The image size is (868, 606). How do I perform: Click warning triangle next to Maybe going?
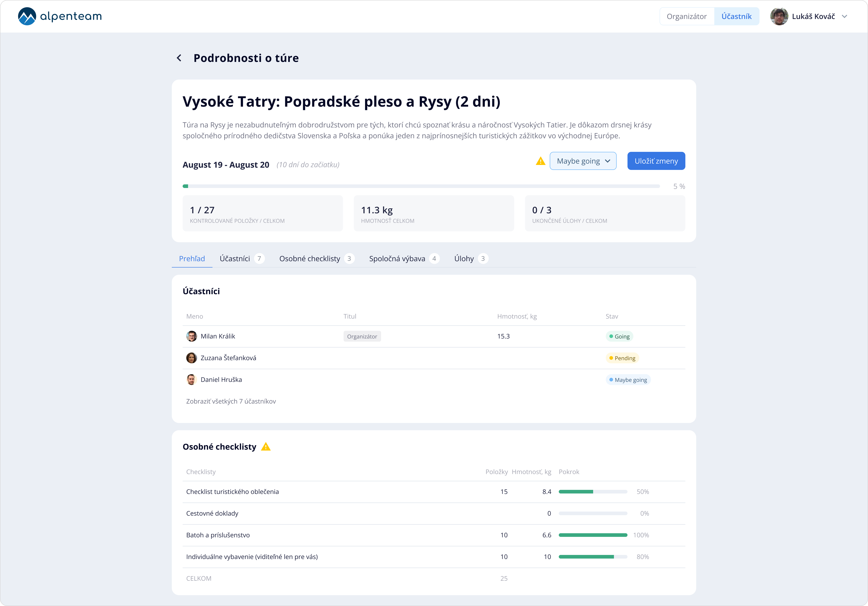click(540, 161)
